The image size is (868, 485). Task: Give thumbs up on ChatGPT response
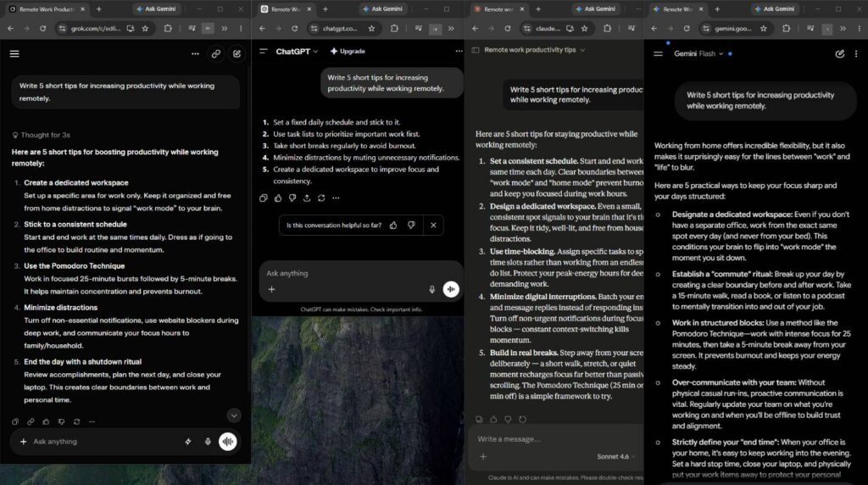point(278,198)
